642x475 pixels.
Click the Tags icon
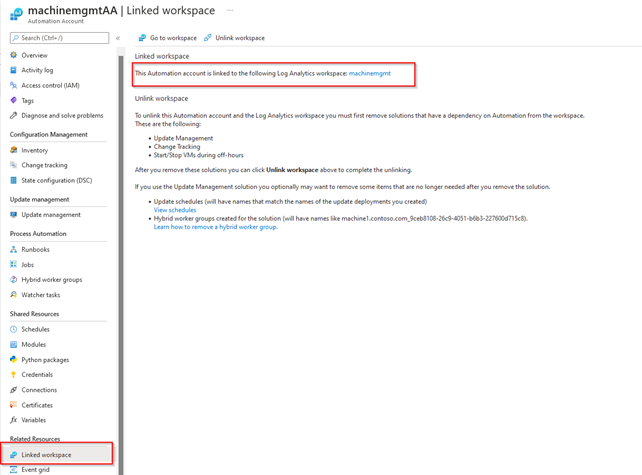coord(14,100)
